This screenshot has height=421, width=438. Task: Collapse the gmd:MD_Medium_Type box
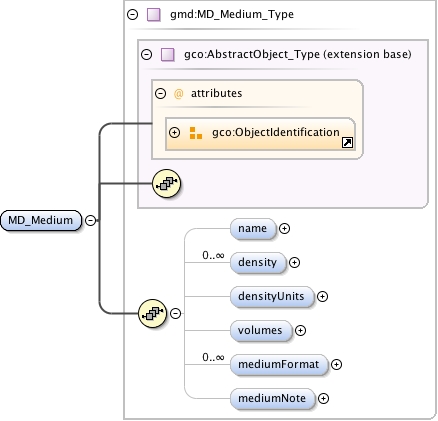coord(132,15)
